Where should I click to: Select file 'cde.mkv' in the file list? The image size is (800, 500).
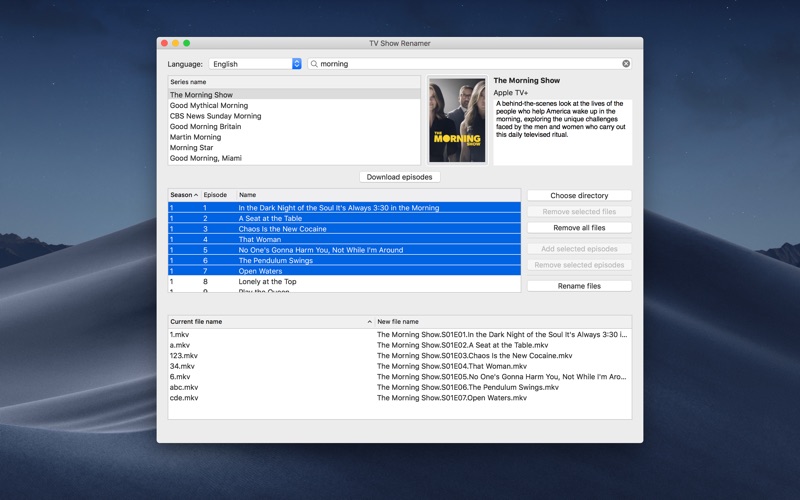[x=184, y=398]
